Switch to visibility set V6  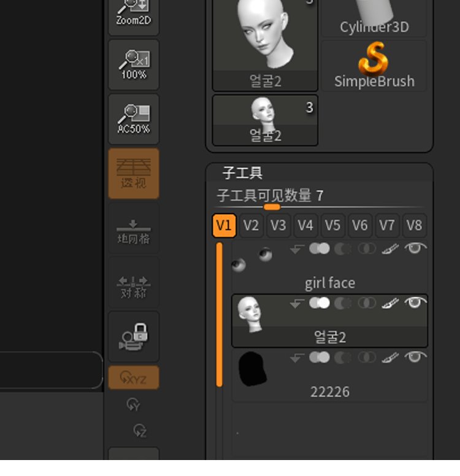pyautogui.click(x=360, y=226)
